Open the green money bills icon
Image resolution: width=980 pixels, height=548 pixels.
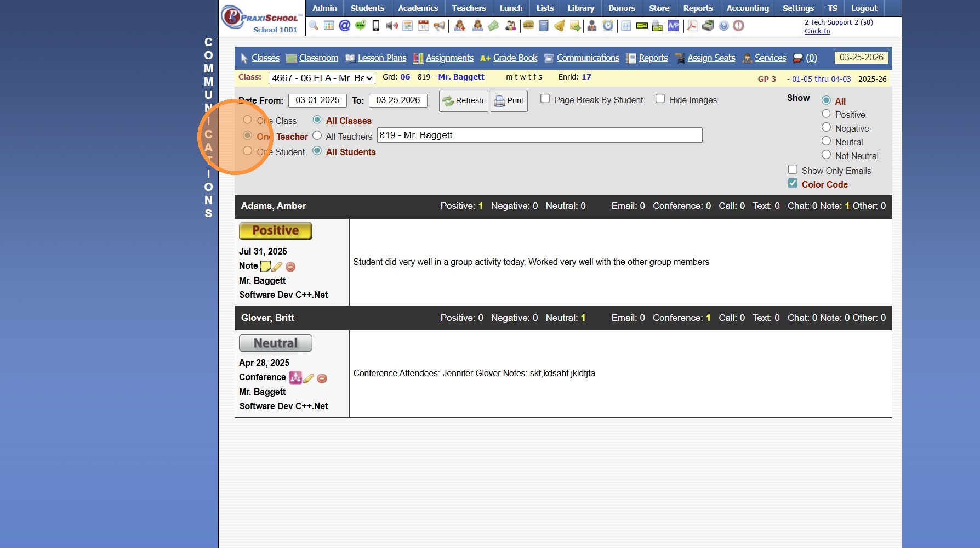tap(494, 26)
